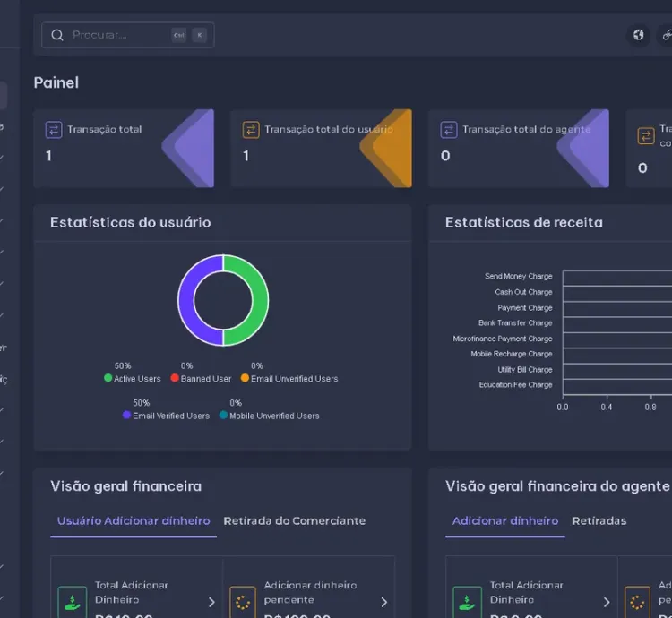Click the Transação total do usuário icon

(x=251, y=130)
